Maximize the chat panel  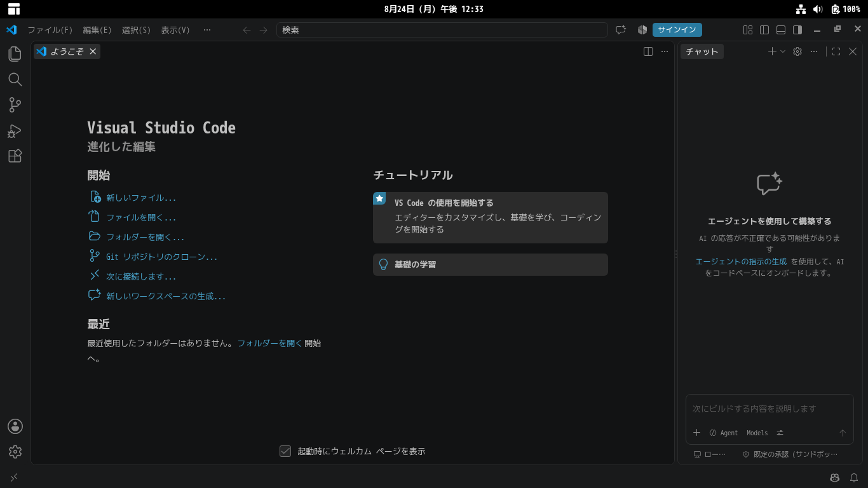coord(836,51)
